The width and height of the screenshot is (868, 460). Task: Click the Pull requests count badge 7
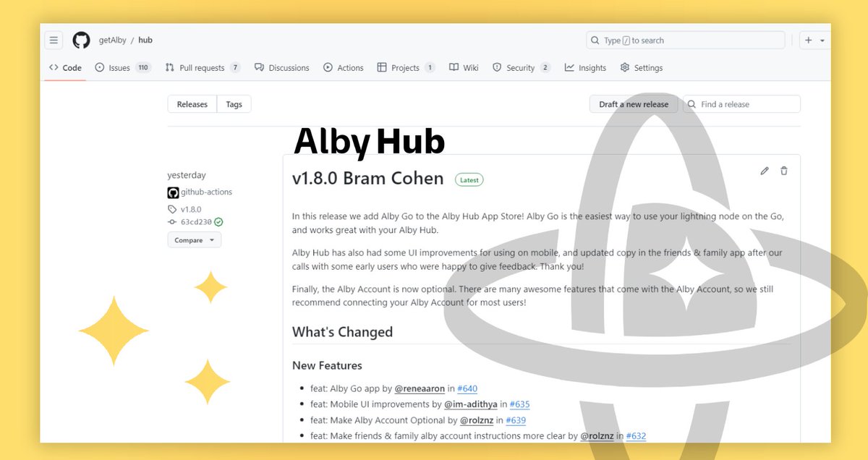235,68
